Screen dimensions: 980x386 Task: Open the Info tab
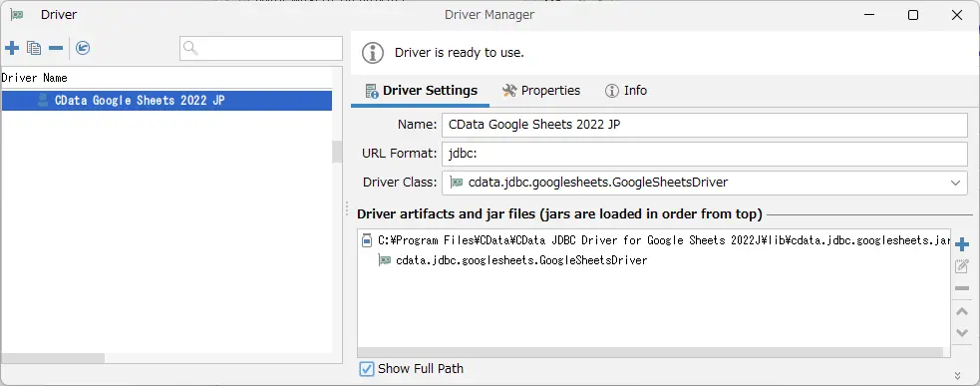[626, 91]
